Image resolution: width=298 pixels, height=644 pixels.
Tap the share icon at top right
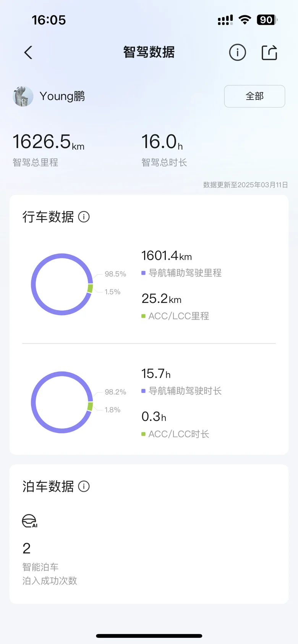269,53
